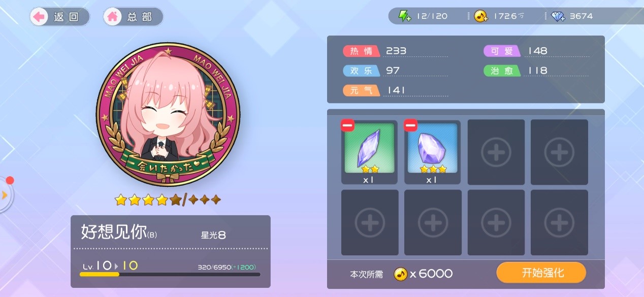Add material to fourth top-row empty slot

click(559, 152)
